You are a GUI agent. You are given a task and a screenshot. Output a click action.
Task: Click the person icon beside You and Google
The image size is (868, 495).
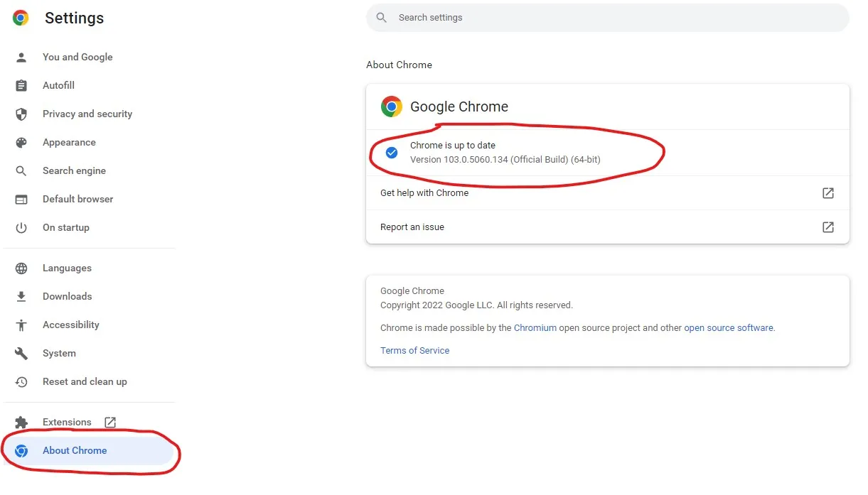click(x=21, y=58)
